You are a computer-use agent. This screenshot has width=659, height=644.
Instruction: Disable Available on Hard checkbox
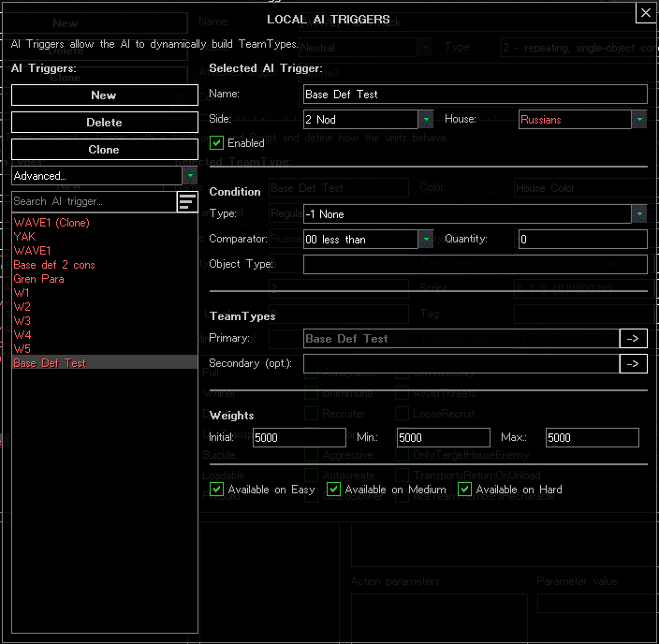pyautogui.click(x=464, y=490)
